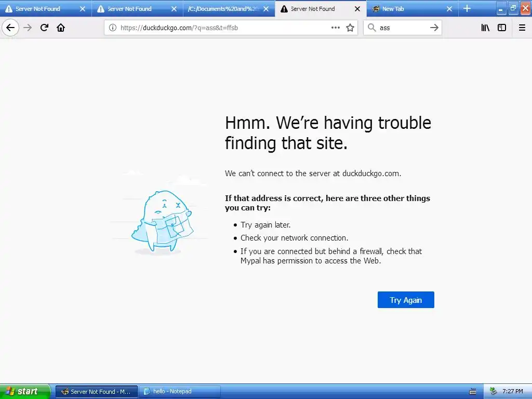Open the Windows Start menu
Screen dimensions: 532x399
click(x=25, y=392)
